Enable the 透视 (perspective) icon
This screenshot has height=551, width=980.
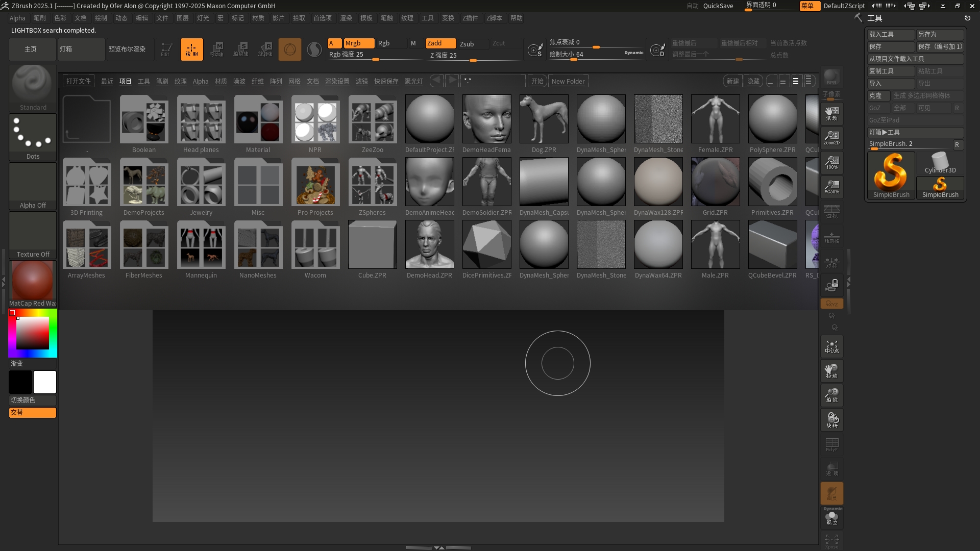tap(831, 211)
